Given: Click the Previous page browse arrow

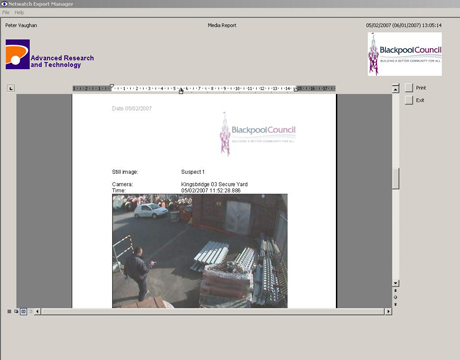Looking at the screenshot, I should coord(395,291).
